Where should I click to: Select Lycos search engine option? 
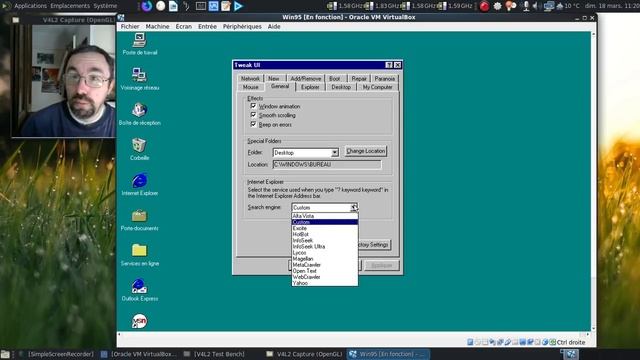[324, 253]
